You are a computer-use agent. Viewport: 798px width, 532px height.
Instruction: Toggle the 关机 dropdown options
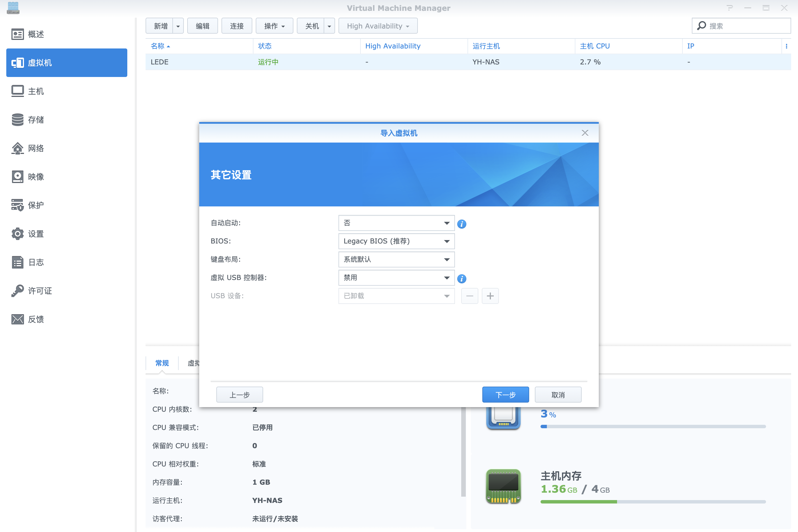(x=329, y=26)
